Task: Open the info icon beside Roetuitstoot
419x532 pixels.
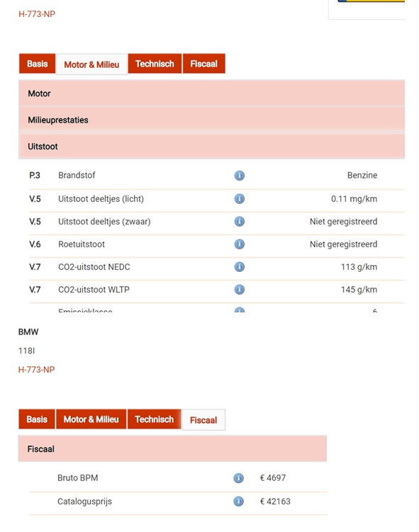Action: [240, 244]
